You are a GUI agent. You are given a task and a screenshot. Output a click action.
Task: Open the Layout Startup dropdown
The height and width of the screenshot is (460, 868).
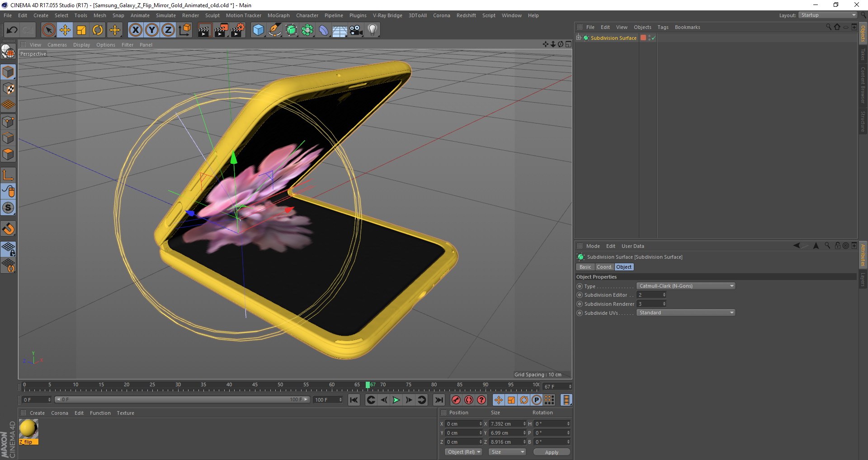[x=828, y=15]
